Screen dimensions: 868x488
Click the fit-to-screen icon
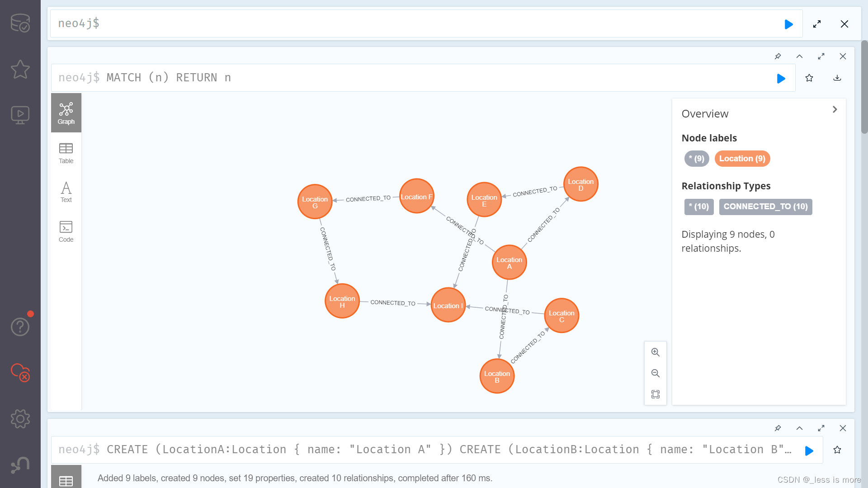point(656,394)
